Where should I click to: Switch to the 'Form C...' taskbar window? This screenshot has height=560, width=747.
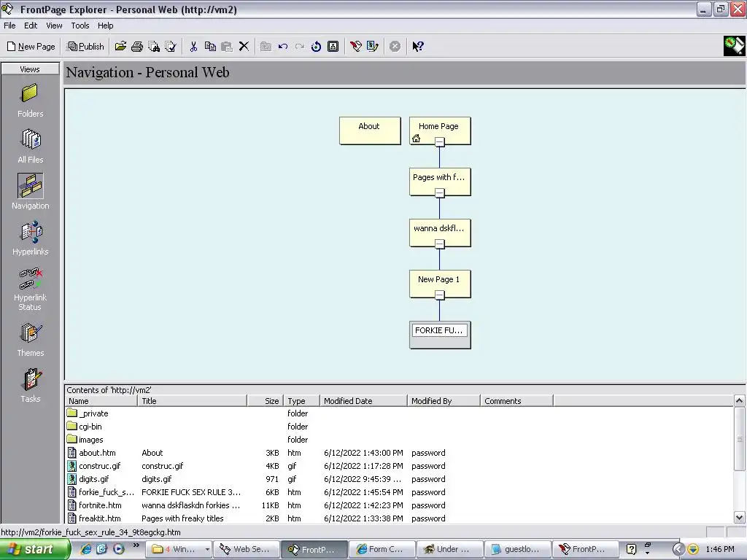(x=382, y=550)
